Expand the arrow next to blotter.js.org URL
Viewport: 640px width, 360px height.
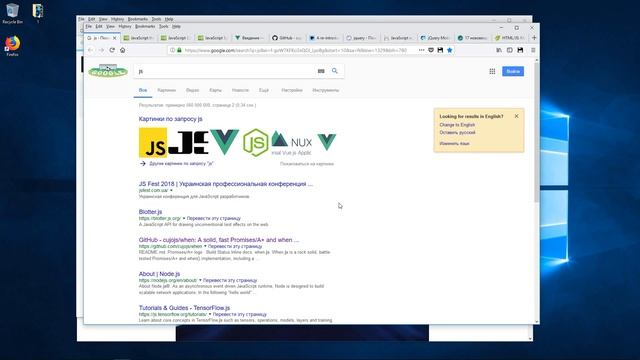point(184,218)
